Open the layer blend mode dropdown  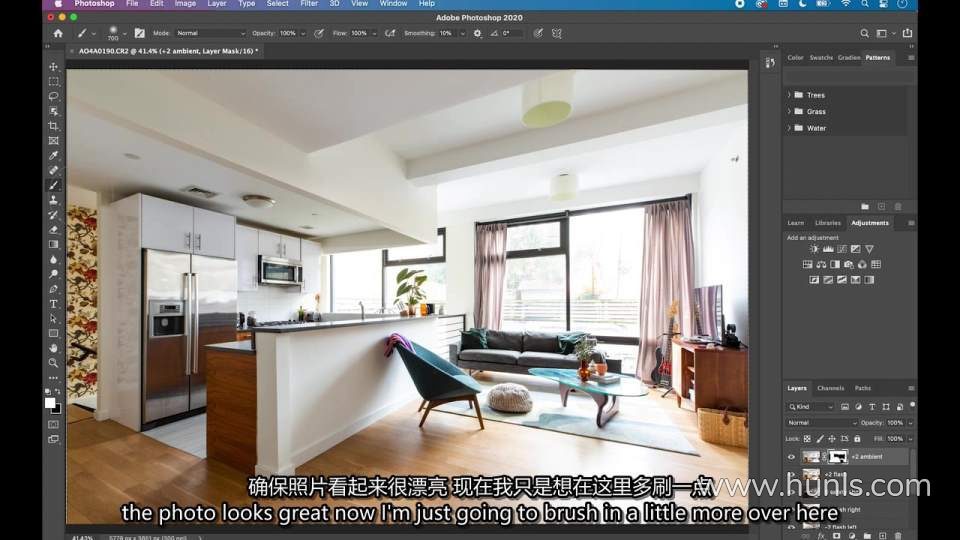pyautogui.click(x=822, y=423)
